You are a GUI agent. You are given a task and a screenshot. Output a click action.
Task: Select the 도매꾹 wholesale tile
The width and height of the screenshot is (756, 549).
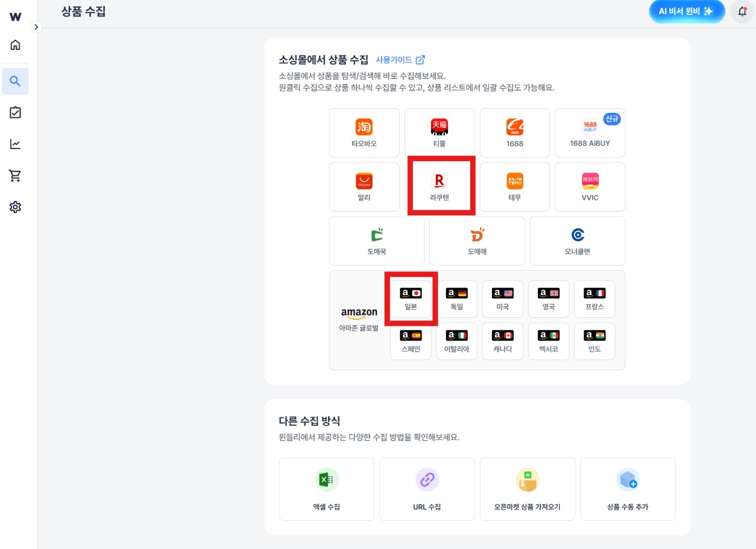pyautogui.click(x=376, y=241)
